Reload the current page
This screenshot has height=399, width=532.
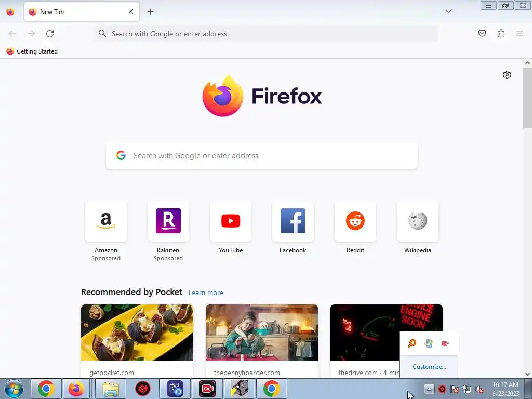pos(50,34)
